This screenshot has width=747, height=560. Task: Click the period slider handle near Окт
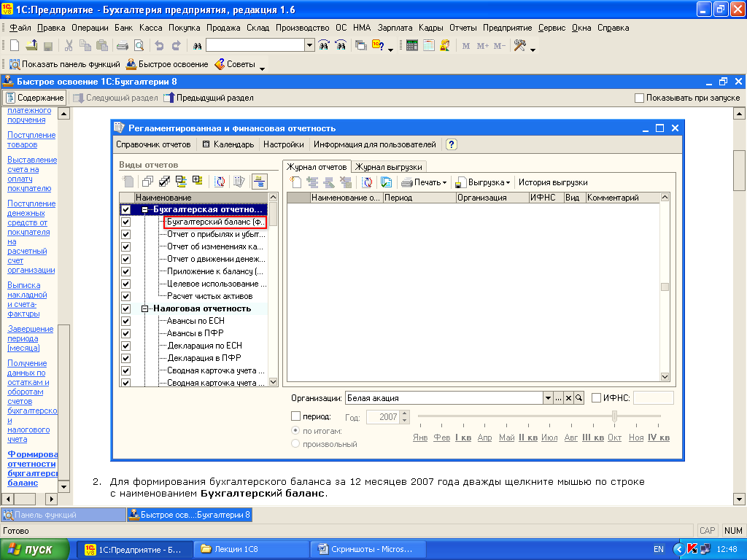pyautogui.click(x=614, y=416)
